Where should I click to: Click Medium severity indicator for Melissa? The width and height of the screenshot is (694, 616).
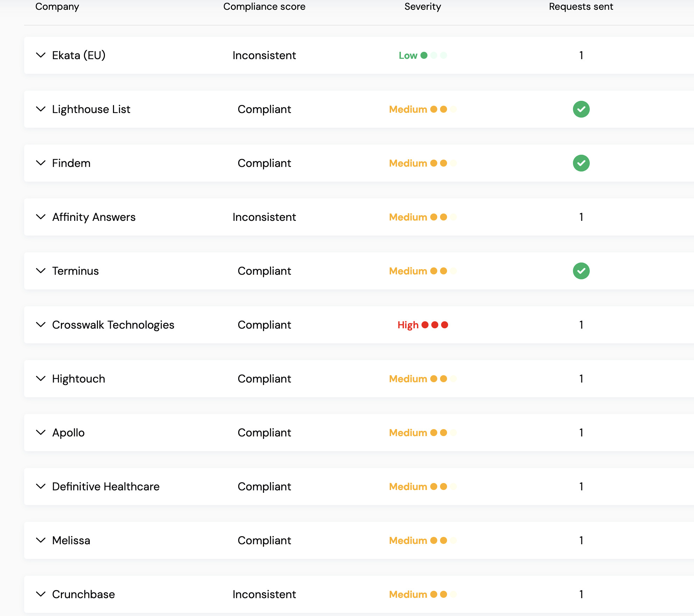[x=423, y=540]
